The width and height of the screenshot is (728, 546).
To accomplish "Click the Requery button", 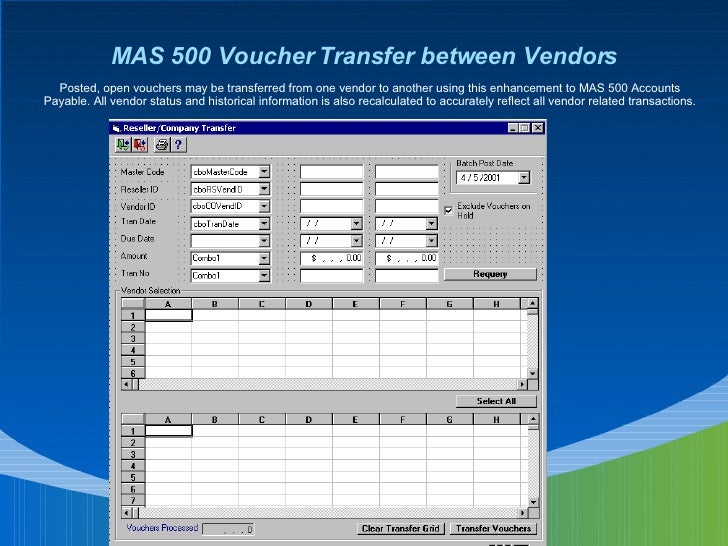I will [490, 274].
